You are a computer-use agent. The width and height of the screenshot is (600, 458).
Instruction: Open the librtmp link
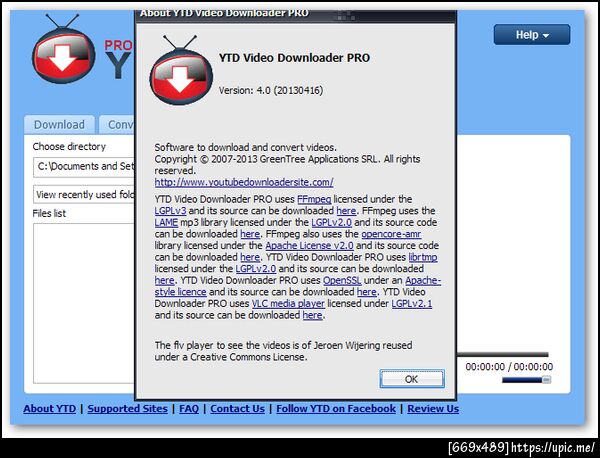coord(423,257)
